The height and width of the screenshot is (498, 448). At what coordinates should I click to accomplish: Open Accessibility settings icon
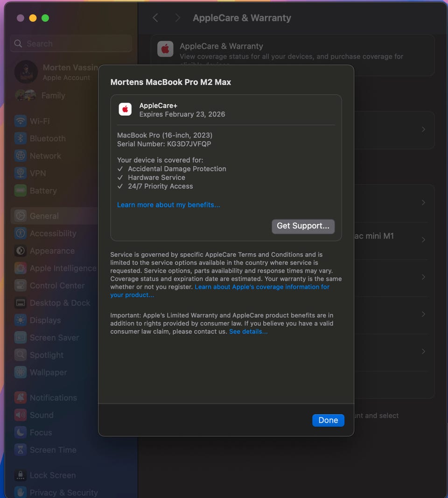point(21,233)
